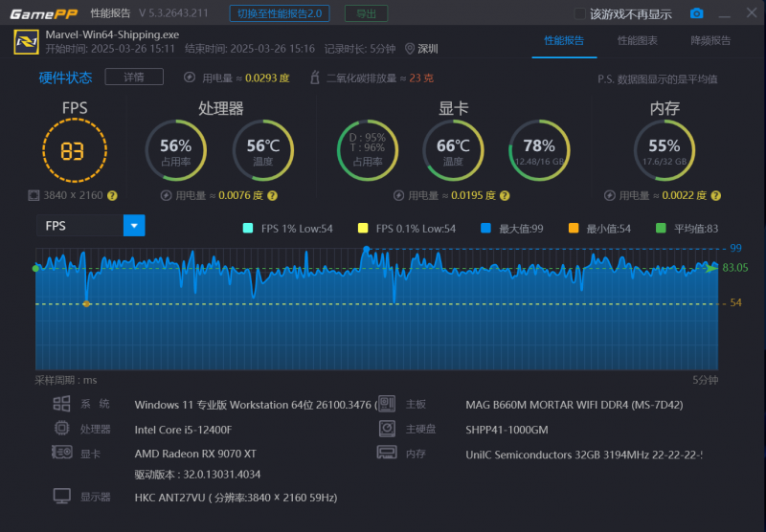Click the HKC ANT27VU monitor text
The width and height of the screenshot is (766, 532).
(236, 498)
